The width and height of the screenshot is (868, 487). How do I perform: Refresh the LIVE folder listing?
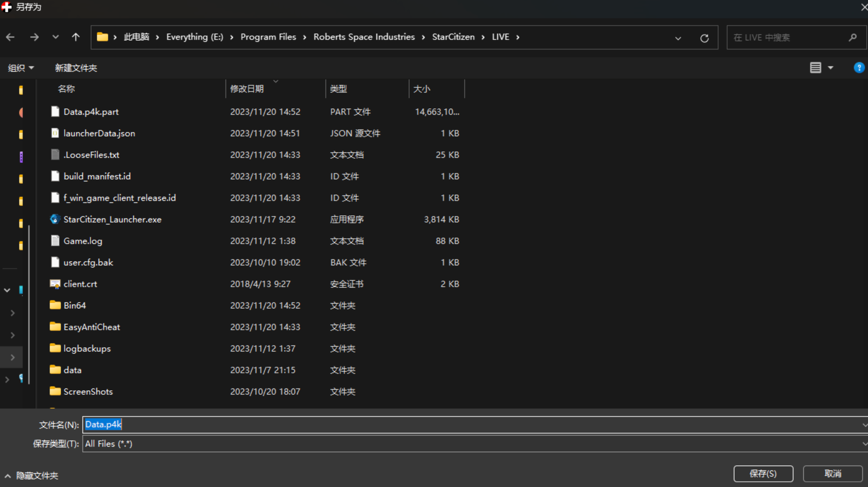click(x=704, y=38)
